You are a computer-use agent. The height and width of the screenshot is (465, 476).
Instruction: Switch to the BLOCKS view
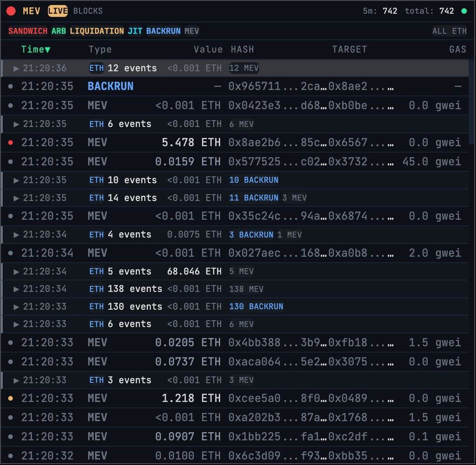pos(88,11)
